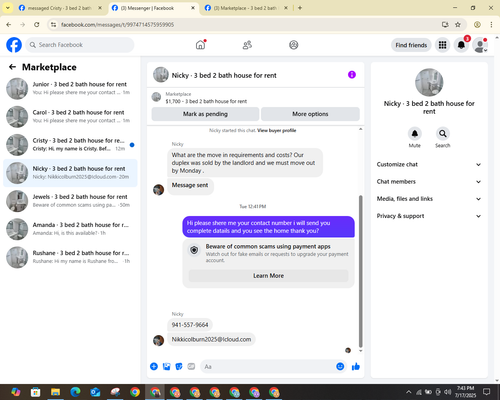Open View buyer profile link

coord(277,130)
